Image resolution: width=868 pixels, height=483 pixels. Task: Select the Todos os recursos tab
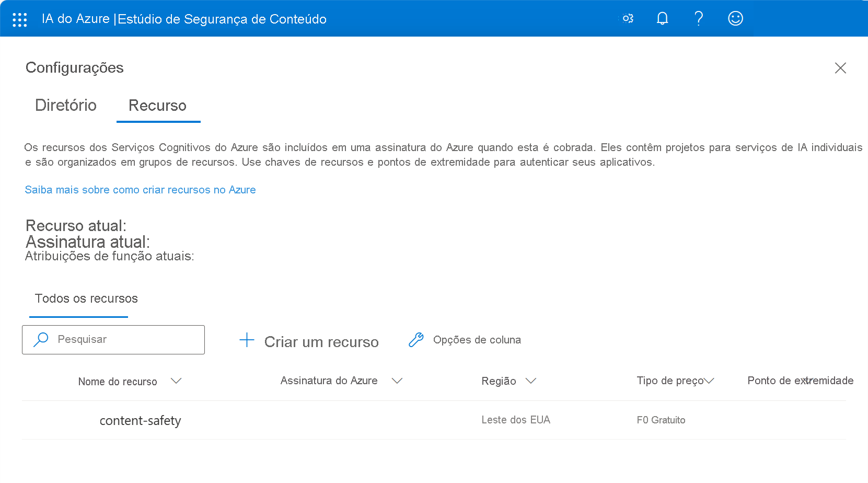[x=86, y=298]
